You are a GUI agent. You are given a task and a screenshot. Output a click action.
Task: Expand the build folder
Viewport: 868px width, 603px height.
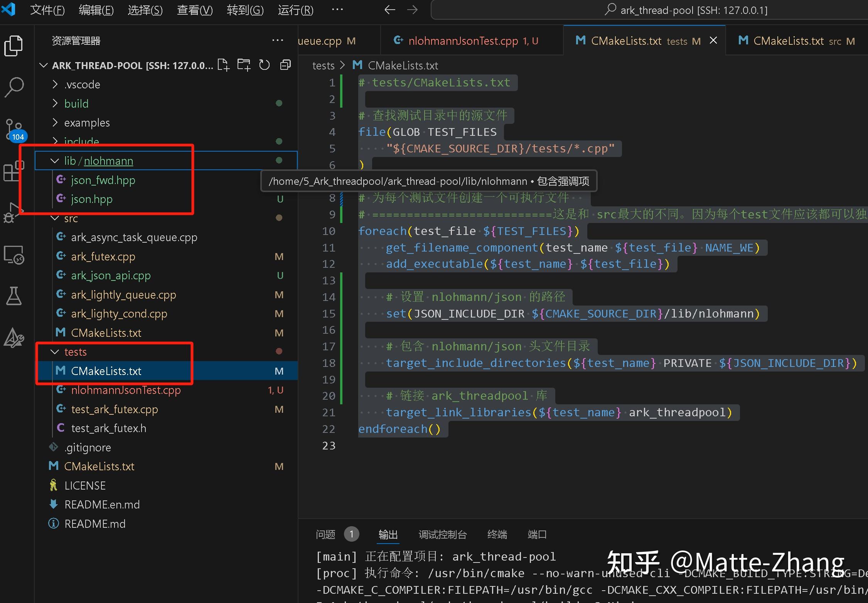[55, 103]
